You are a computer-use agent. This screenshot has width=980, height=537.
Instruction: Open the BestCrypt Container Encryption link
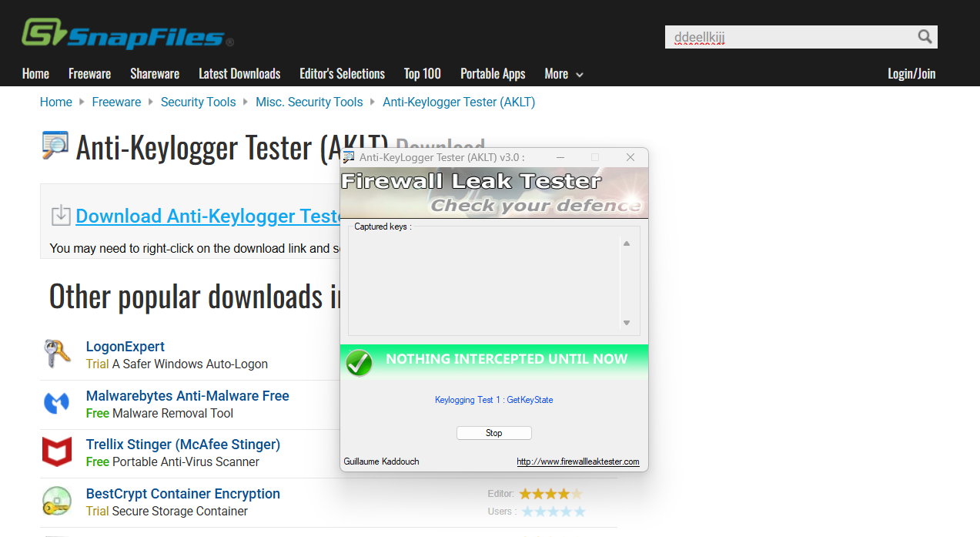click(x=183, y=494)
